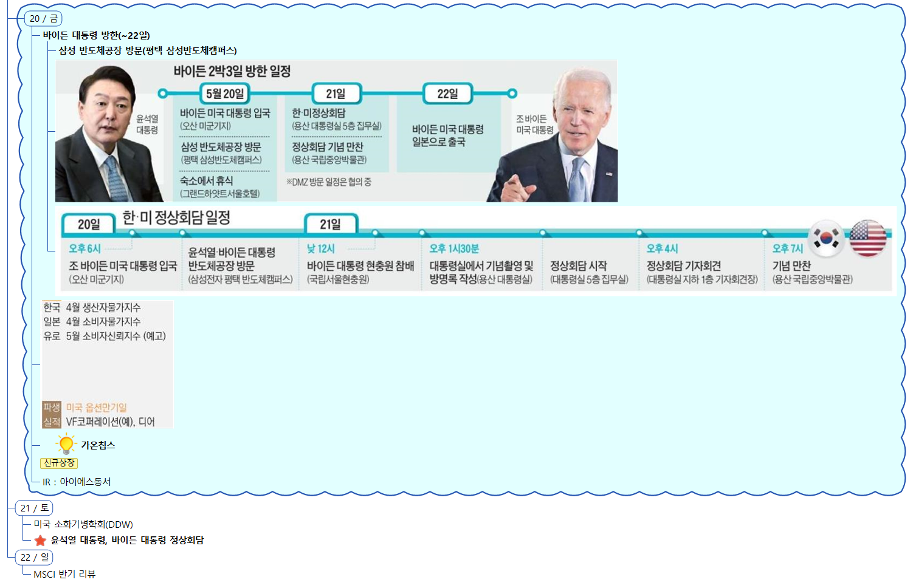Click the '파생' brown tag
Image resolution: width=916 pixels, height=588 pixels.
52,407
